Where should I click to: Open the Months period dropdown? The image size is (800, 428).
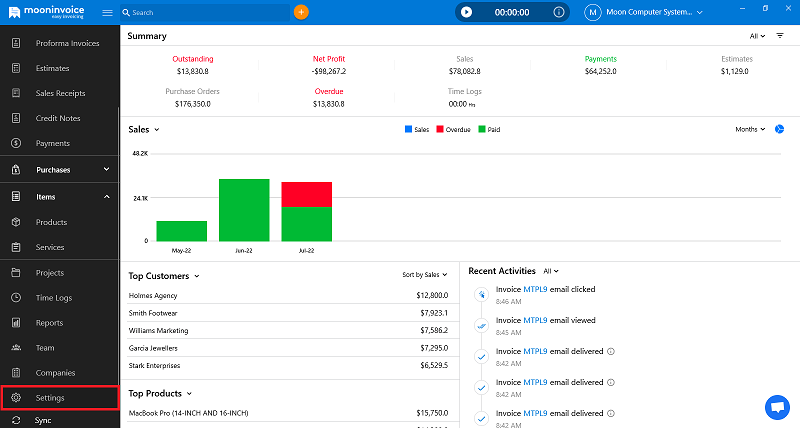coord(750,130)
